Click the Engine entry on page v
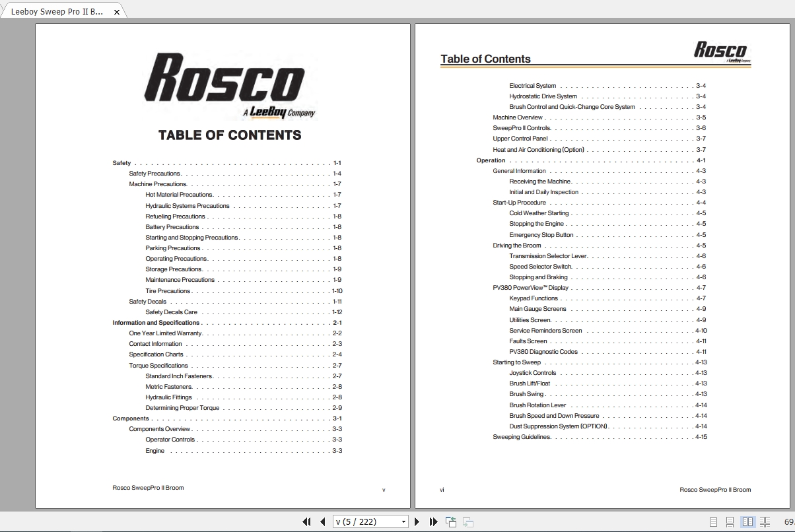The image size is (795, 532). coord(244,451)
